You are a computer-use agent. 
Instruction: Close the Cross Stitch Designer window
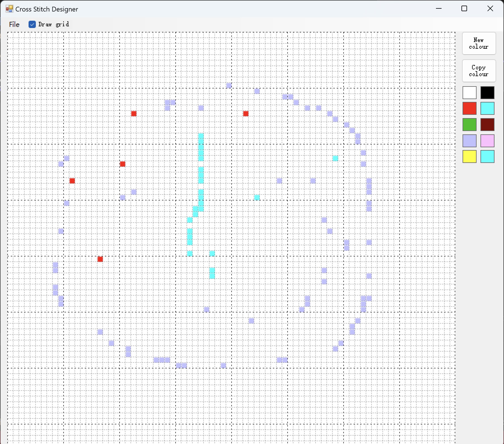pyautogui.click(x=490, y=9)
